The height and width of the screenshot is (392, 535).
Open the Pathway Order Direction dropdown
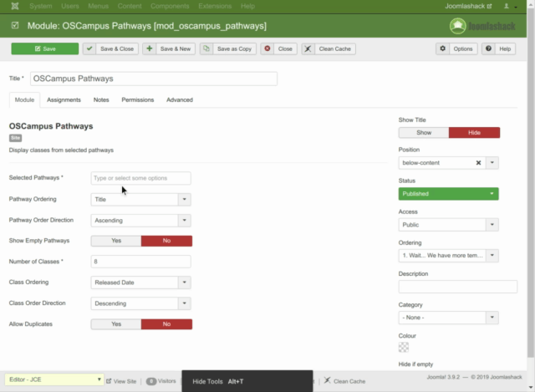(140, 221)
